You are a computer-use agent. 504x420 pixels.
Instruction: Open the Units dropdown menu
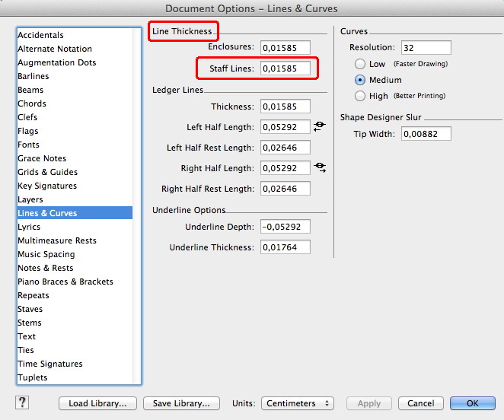click(x=298, y=403)
